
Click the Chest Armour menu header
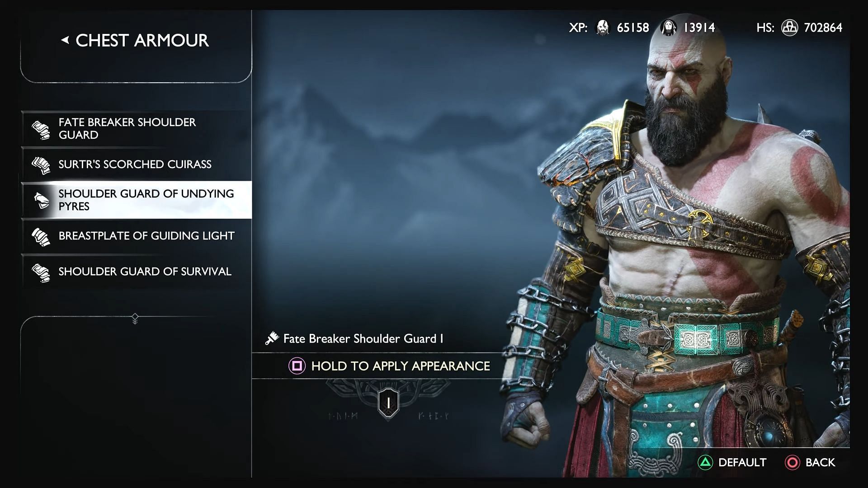(134, 40)
